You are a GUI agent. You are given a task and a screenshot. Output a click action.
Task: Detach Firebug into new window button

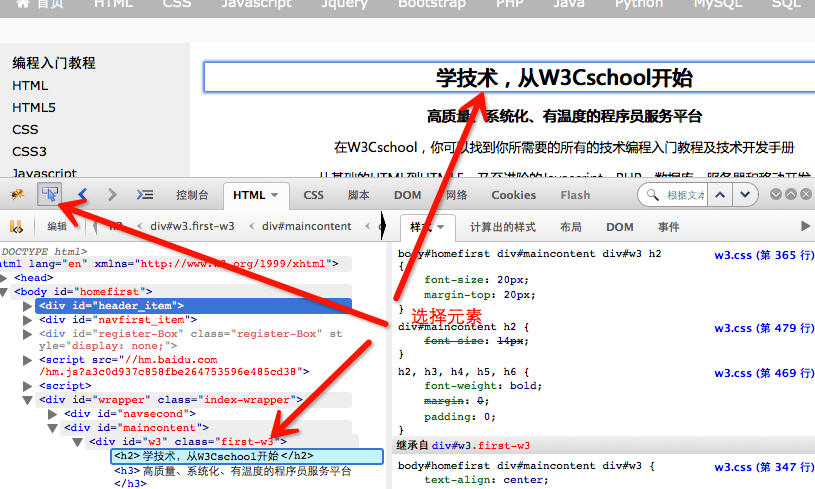click(x=791, y=194)
